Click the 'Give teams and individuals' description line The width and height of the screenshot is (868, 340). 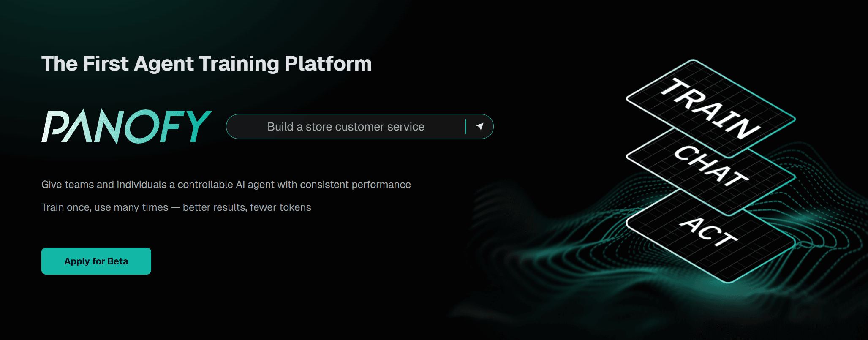coord(226,185)
